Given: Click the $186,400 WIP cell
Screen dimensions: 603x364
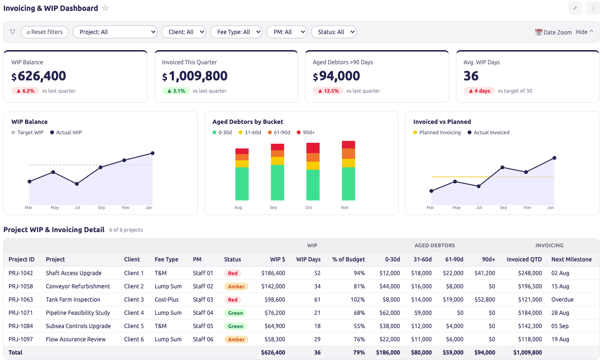Looking at the screenshot, I should (273, 273).
